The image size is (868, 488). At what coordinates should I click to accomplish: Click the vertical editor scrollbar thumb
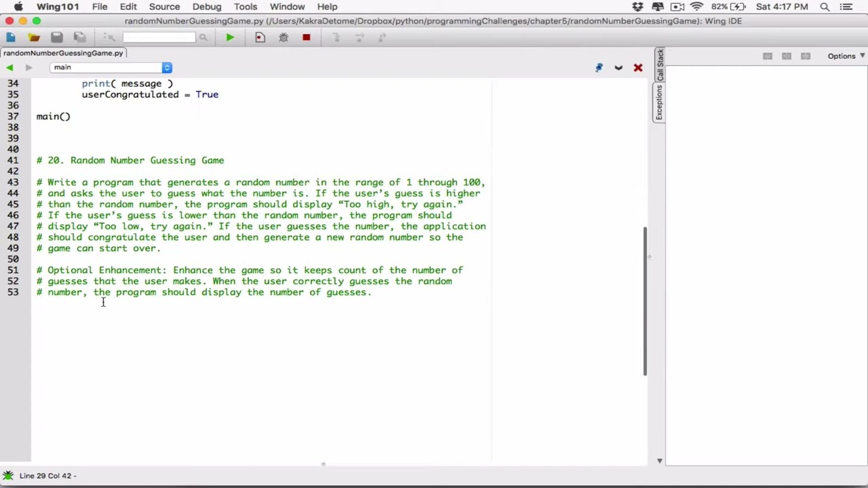[645, 301]
